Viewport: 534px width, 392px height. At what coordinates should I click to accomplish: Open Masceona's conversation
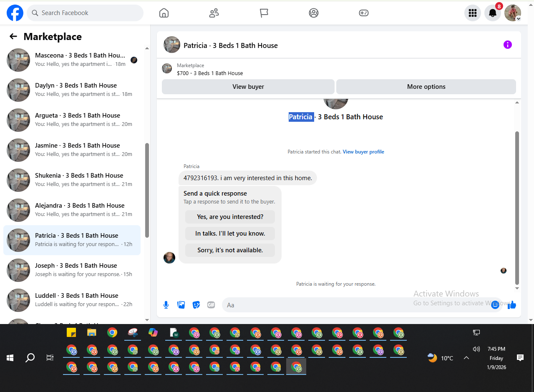(72, 60)
